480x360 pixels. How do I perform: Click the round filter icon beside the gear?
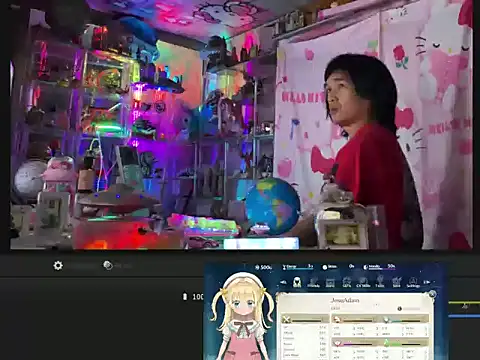[x=108, y=265]
